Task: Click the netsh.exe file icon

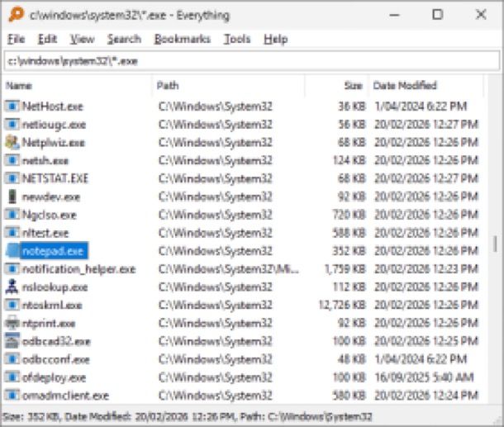Action: point(12,160)
